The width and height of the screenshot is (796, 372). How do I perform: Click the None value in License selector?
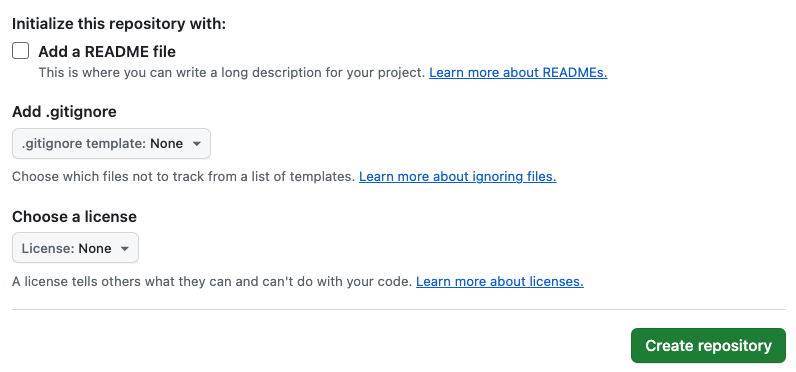click(95, 249)
